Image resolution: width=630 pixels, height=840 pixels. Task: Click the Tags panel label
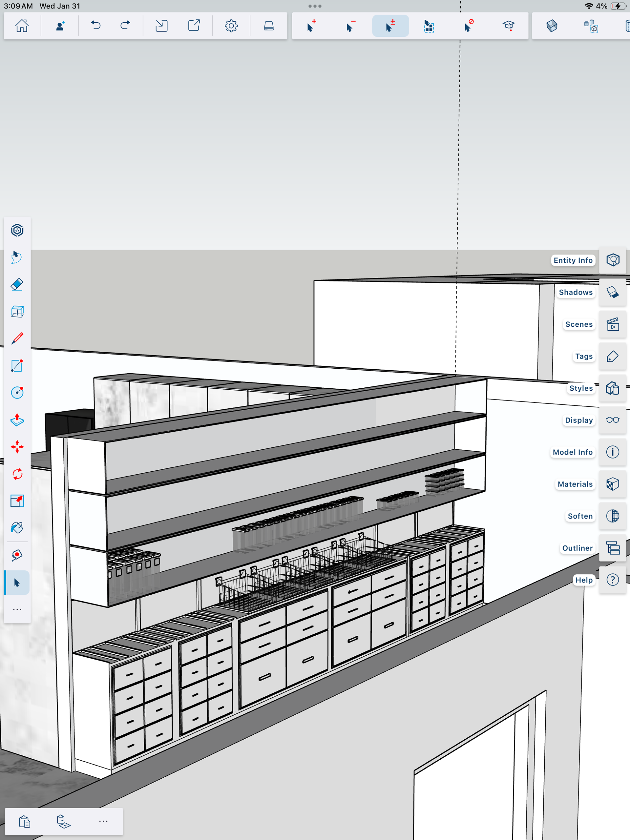584,356
